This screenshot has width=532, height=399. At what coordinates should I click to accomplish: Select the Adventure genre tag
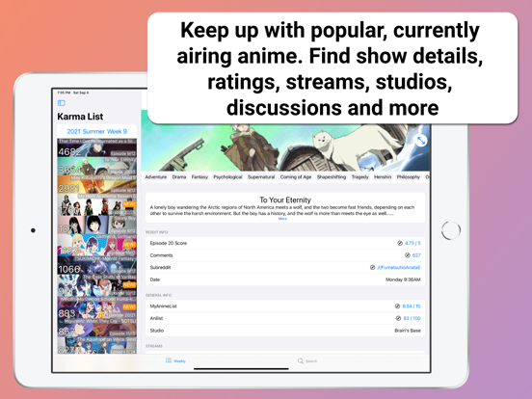[156, 177]
